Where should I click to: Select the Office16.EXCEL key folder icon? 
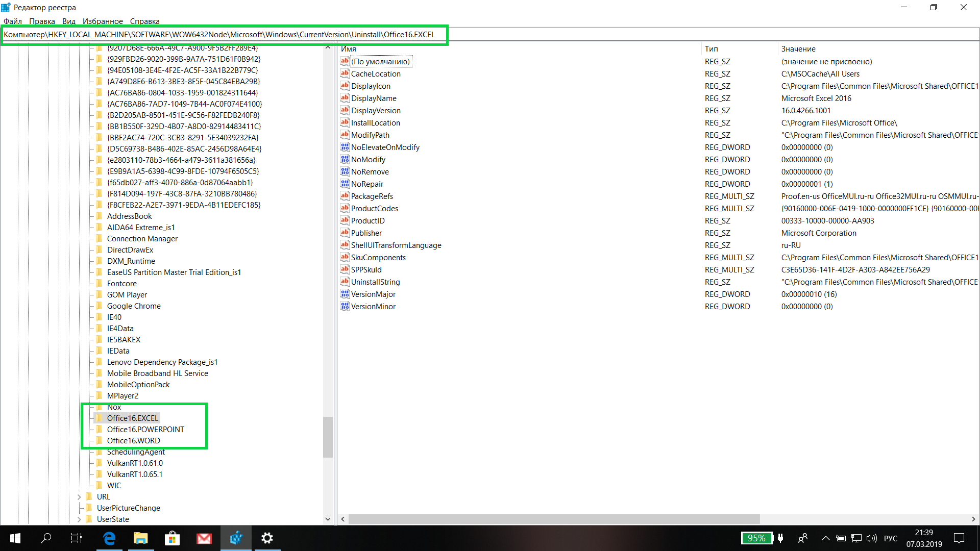tap(100, 418)
